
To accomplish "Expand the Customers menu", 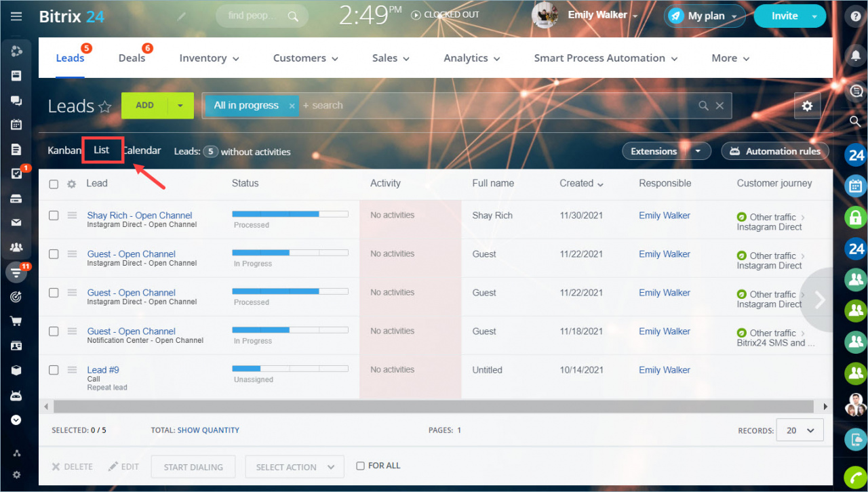I will point(305,58).
